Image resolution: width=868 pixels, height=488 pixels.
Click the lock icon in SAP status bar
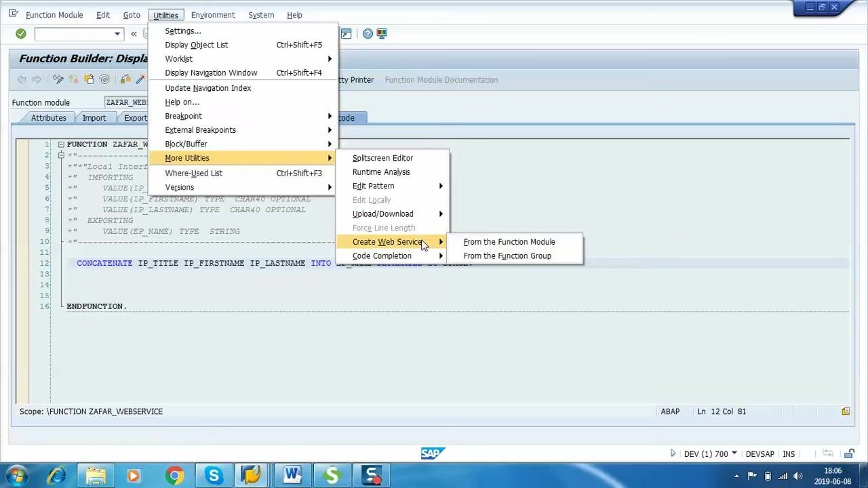coord(849,453)
